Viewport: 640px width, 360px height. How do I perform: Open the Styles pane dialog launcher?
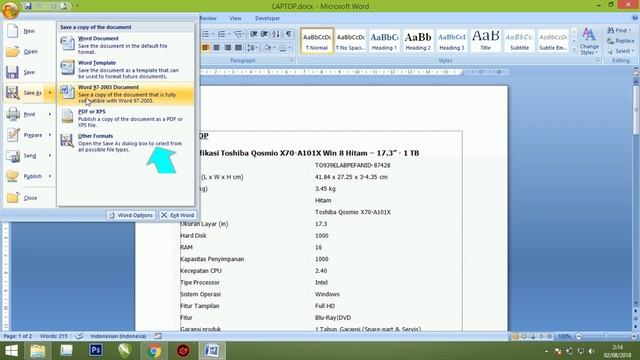coord(598,60)
